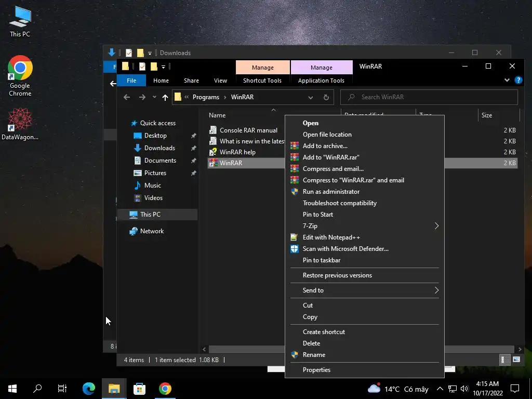
Task: Open Downloads in Quick access
Action: [159, 148]
